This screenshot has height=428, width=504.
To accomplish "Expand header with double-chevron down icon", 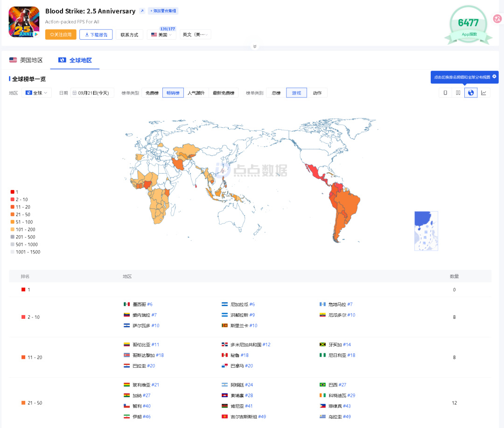I will (x=255, y=47).
